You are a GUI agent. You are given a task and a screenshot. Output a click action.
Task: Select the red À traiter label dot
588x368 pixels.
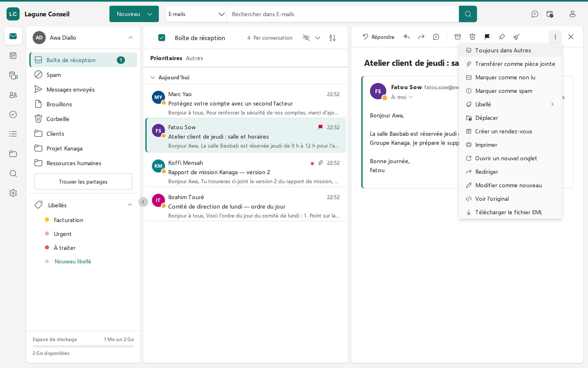click(47, 248)
